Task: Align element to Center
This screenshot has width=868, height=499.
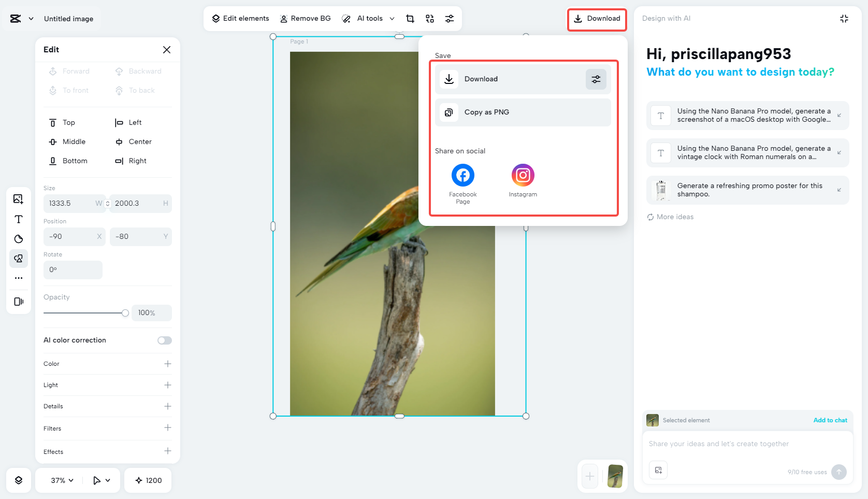Action: 133,142
